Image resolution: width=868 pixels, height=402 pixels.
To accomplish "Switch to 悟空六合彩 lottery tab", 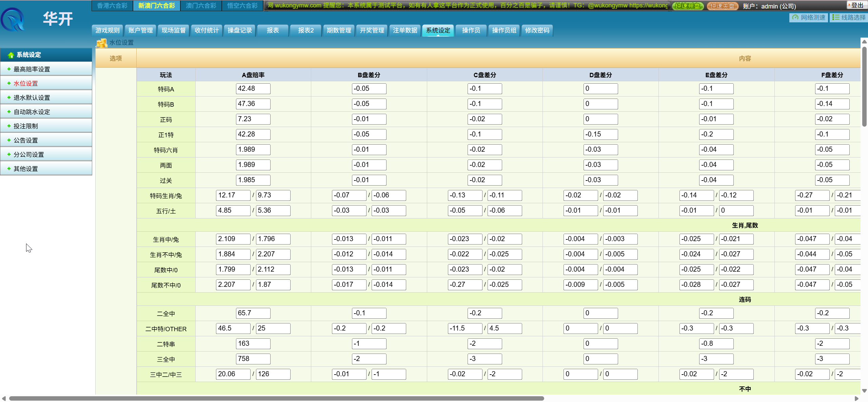I will pos(242,6).
